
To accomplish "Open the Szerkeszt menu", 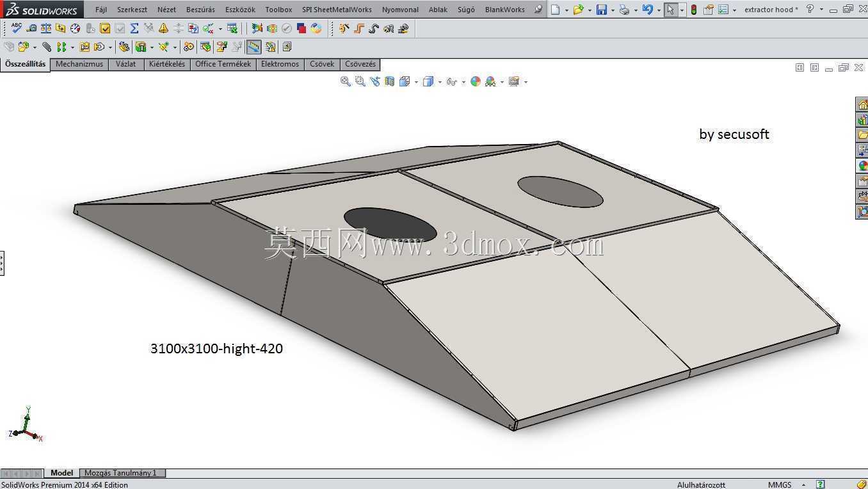I will pos(132,10).
